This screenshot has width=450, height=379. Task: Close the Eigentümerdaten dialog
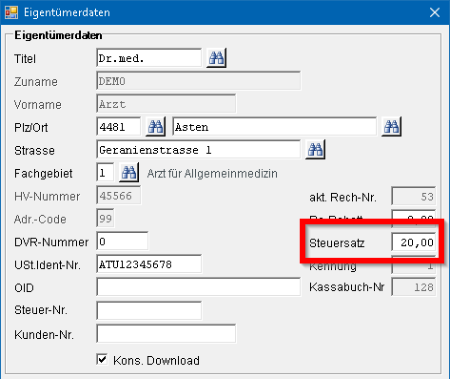click(435, 12)
